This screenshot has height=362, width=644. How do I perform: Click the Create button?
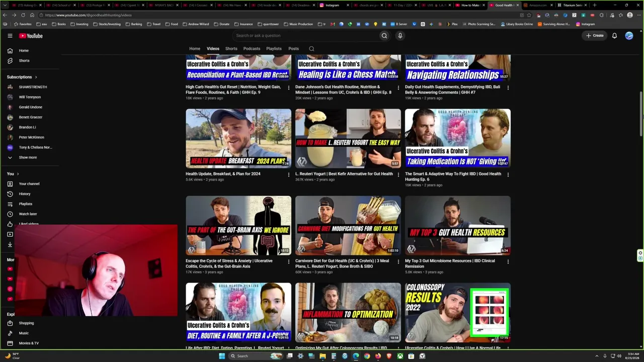pos(595,36)
